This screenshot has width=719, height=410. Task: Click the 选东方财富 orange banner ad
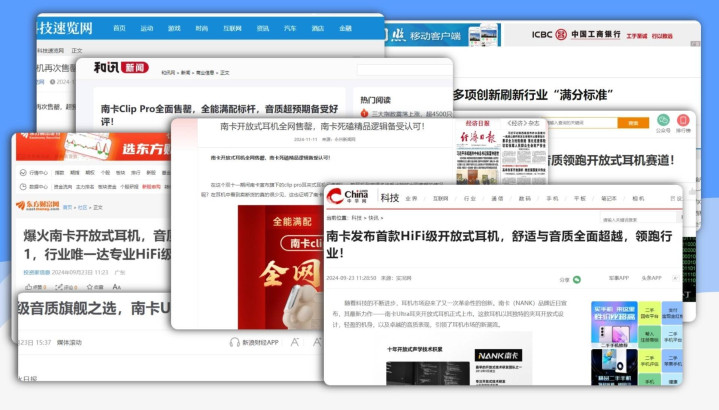coord(94,147)
